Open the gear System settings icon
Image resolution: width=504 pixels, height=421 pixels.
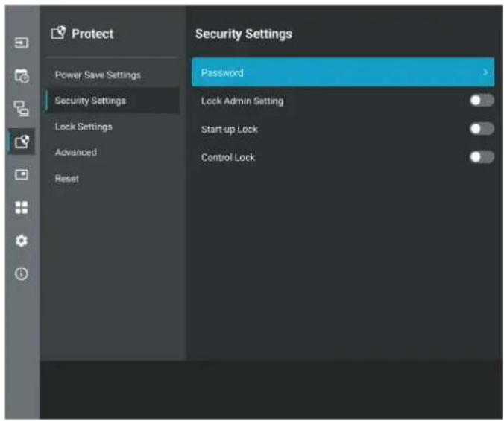(22, 241)
